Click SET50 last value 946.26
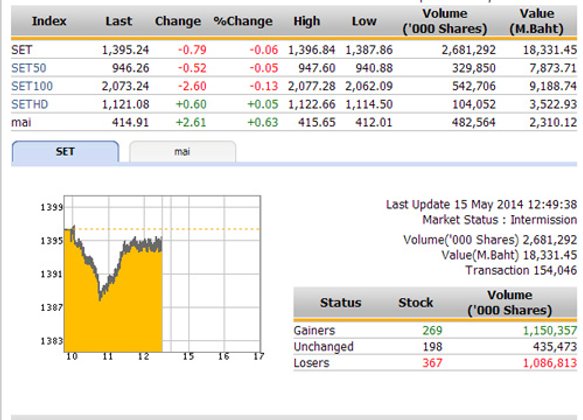The image size is (583, 420). point(131,68)
